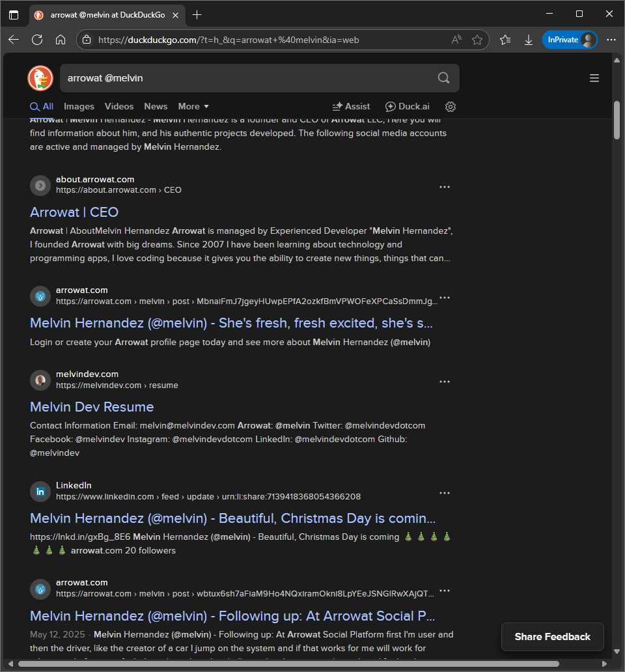Open the Favorites list
Viewport: 625px width, 672px height.
click(505, 40)
